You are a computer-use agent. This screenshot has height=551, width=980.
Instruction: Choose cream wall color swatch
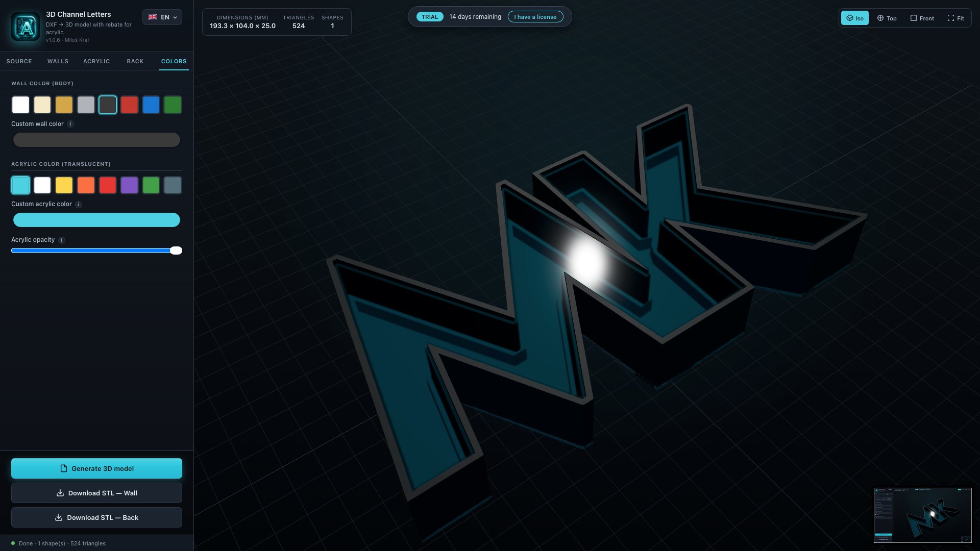pyautogui.click(x=42, y=105)
